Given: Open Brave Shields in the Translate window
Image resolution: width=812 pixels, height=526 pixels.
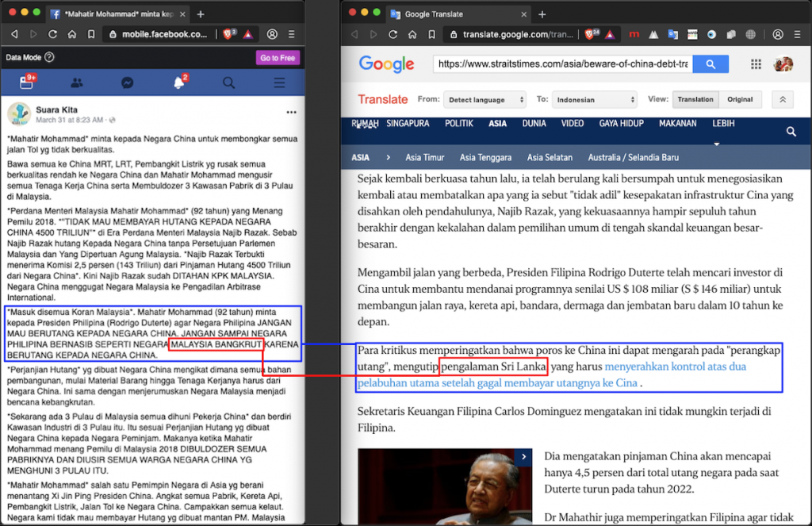Looking at the screenshot, I should (x=592, y=34).
